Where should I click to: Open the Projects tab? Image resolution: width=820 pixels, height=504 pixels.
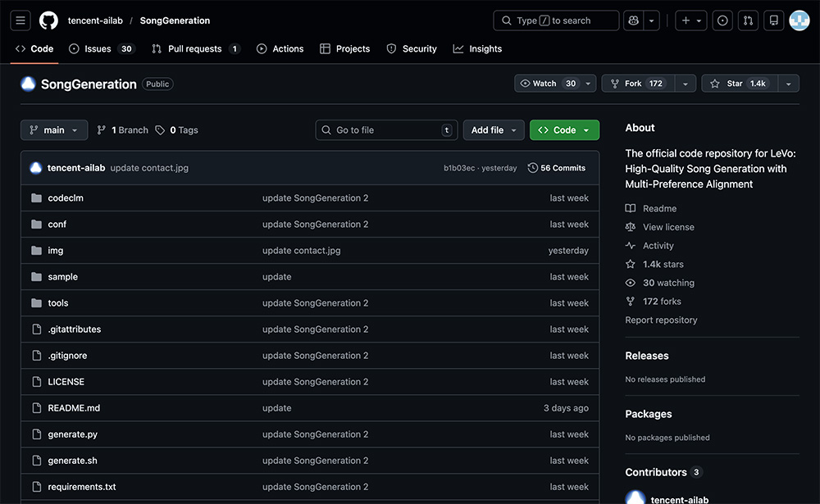click(x=345, y=48)
